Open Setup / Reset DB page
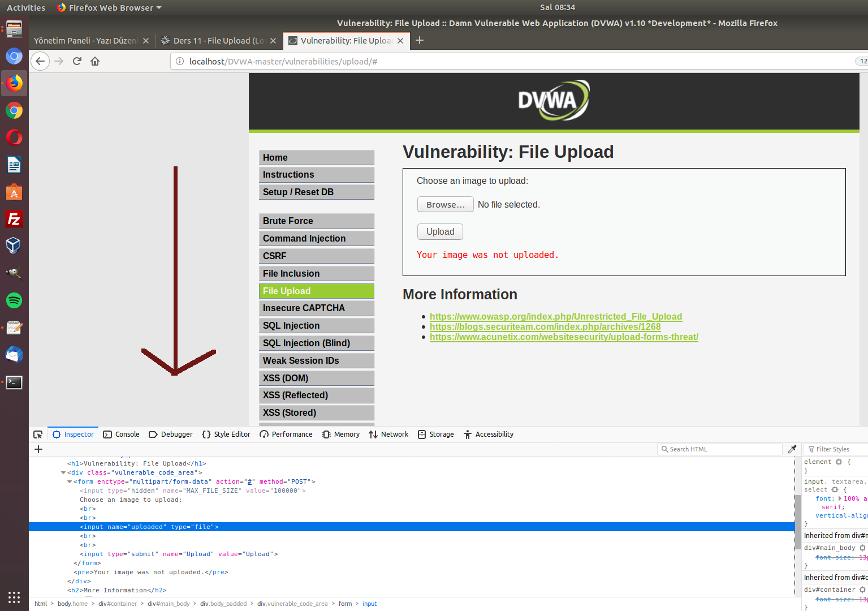868x611 pixels. (x=317, y=192)
